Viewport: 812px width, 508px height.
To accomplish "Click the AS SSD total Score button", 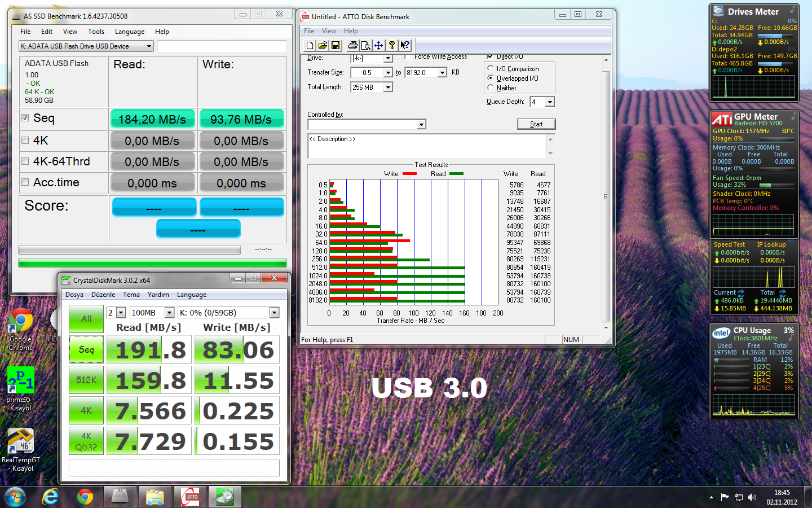I will [x=198, y=229].
